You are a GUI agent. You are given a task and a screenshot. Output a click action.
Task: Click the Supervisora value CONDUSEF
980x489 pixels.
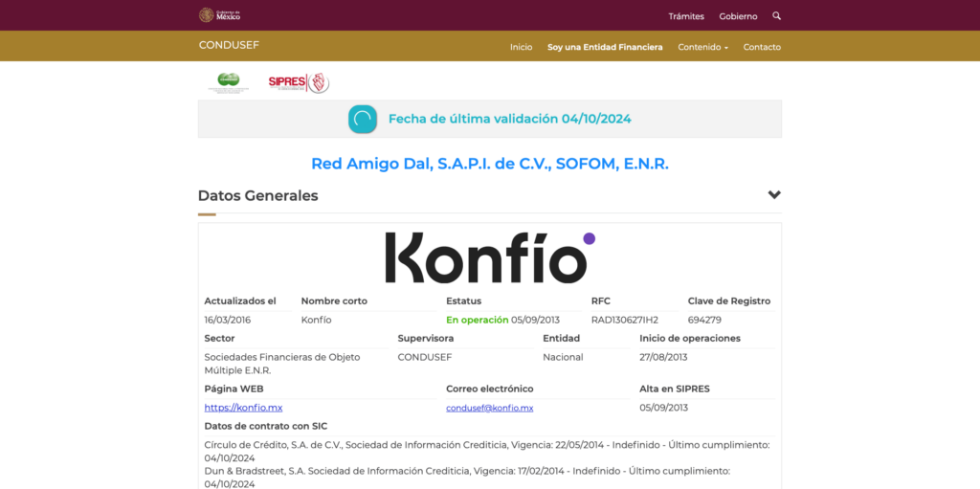click(x=424, y=358)
